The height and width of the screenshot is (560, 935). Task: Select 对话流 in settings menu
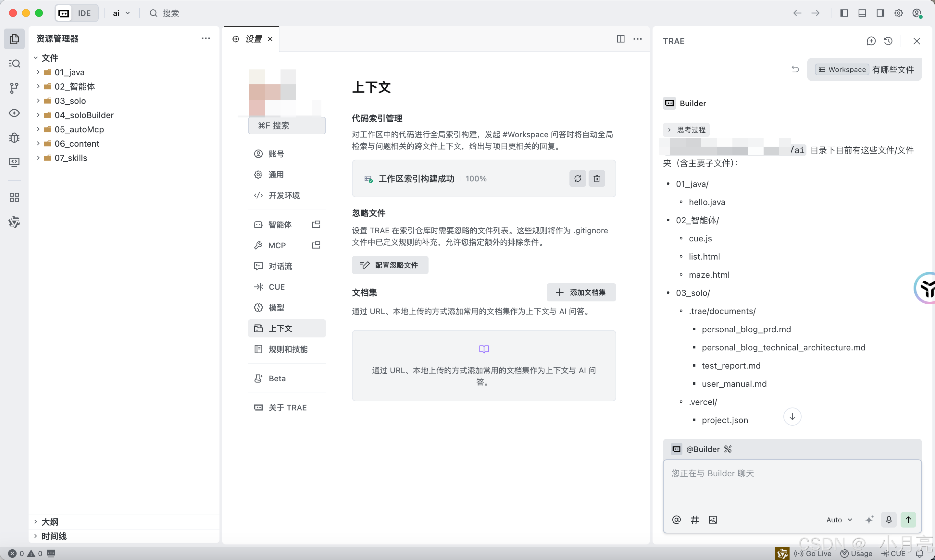coord(287,266)
